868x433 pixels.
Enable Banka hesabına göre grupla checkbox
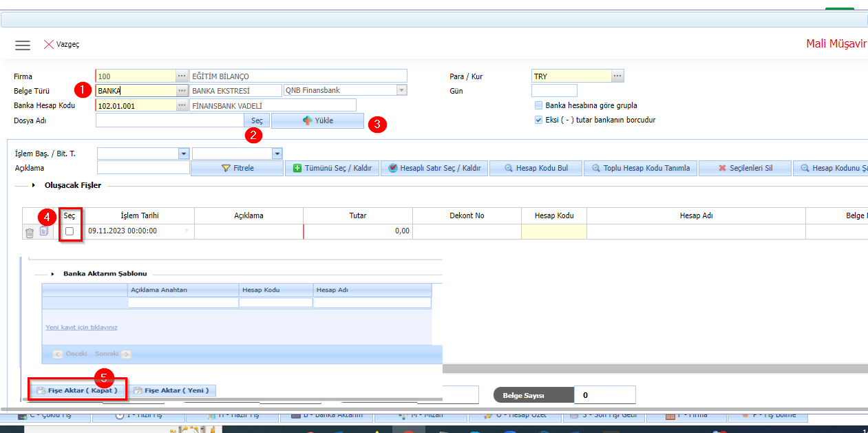539,106
